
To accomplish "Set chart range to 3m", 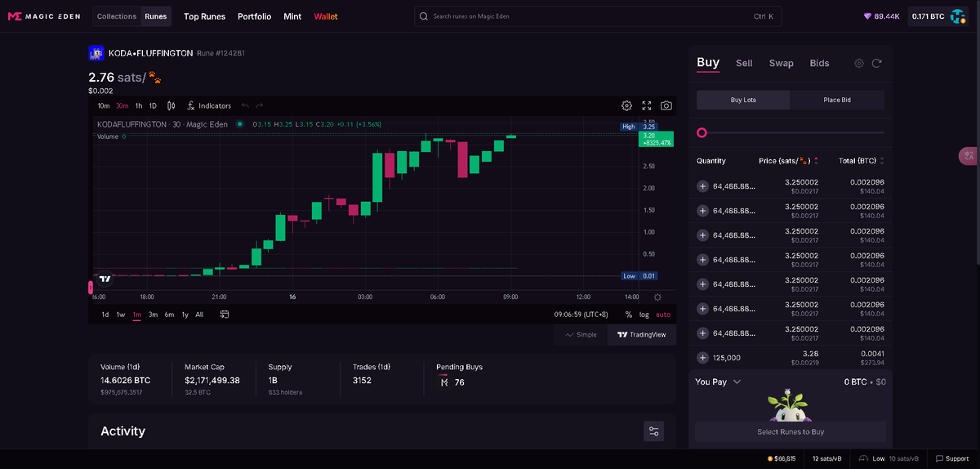I will 153,315.
